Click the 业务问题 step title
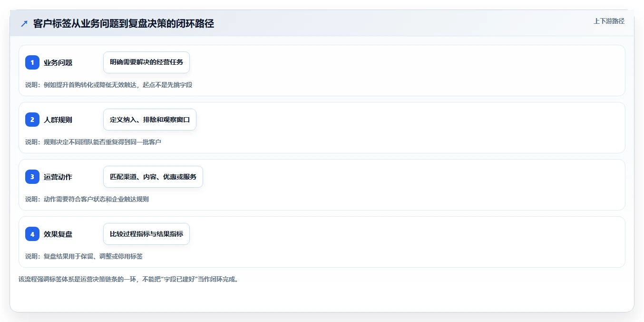Viewport: 644px width, 322px height. (x=58, y=62)
